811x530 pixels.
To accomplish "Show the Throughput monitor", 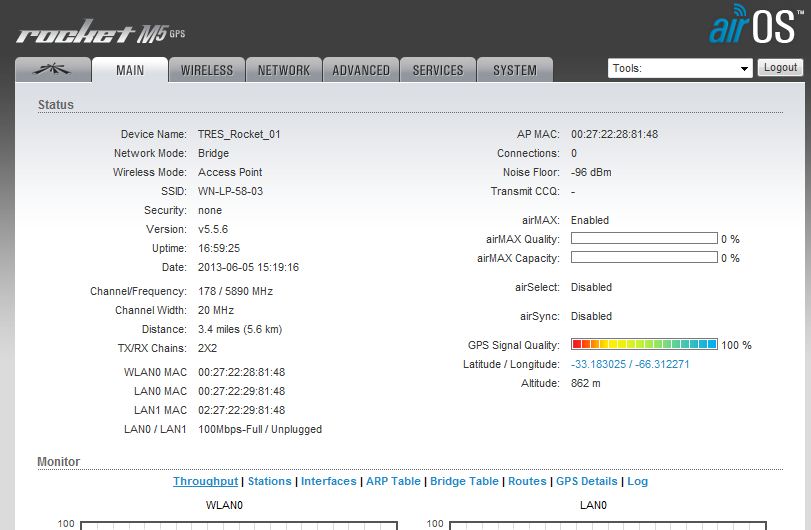I will pos(205,481).
